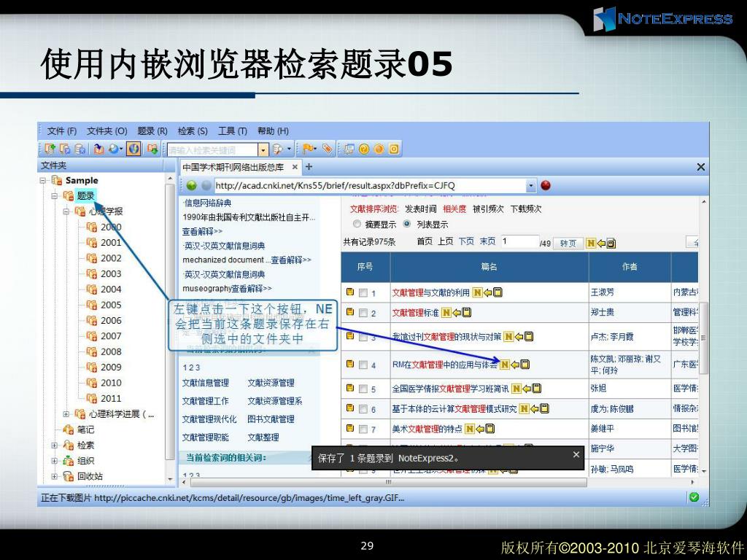The image size is (747, 560).
Task: Click the clipboard icon after 全国医学情报文献管理学习班简讯
Action: point(536,389)
